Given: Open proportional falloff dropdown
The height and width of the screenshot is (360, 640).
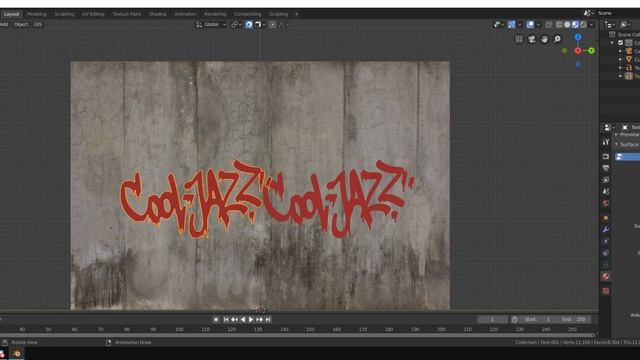Looking at the screenshot, I should click(x=284, y=25).
